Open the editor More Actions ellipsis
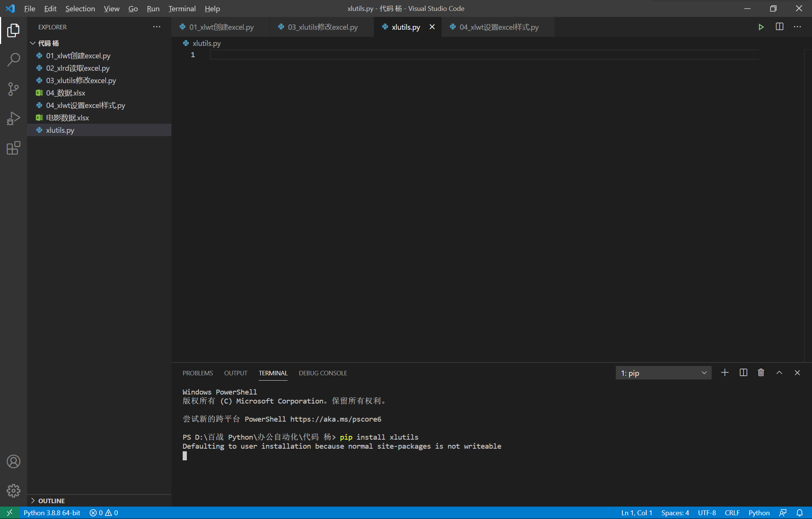This screenshot has height=519, width=812. tap(797, 27)
